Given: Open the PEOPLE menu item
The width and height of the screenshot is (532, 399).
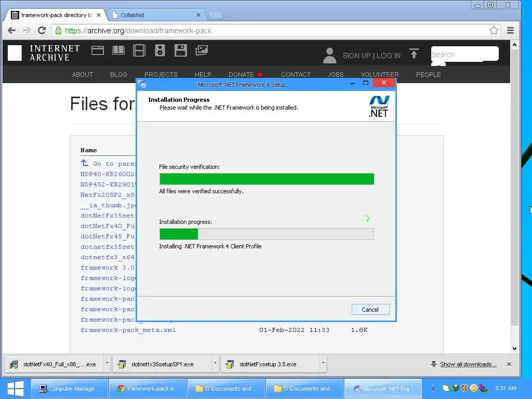Looking at the screenshot, I should point(429,75).
